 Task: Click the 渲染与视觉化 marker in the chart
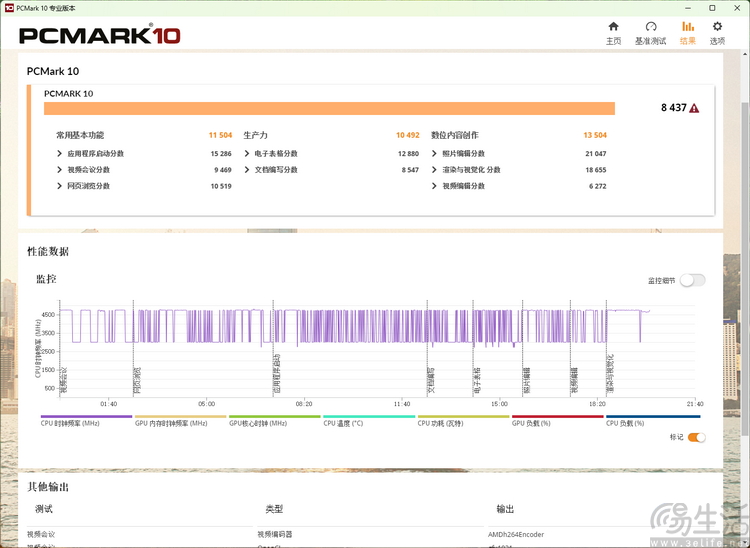pyautogui.click(x=611, y=374)
